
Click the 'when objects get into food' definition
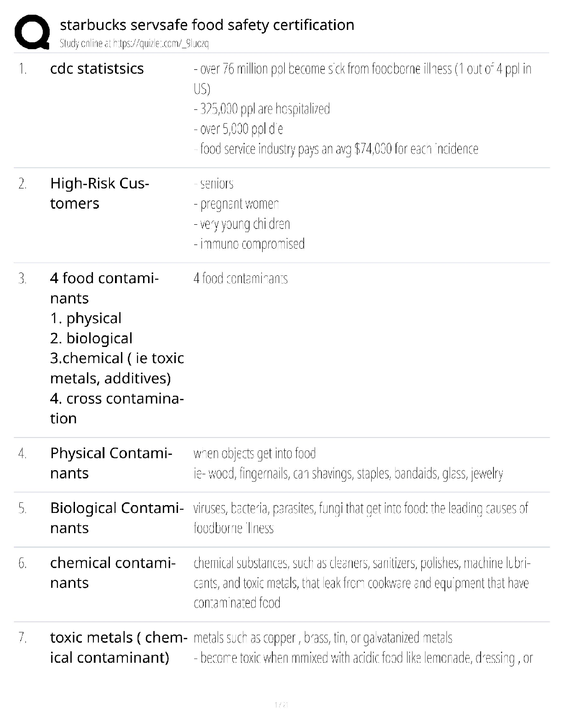255,454
